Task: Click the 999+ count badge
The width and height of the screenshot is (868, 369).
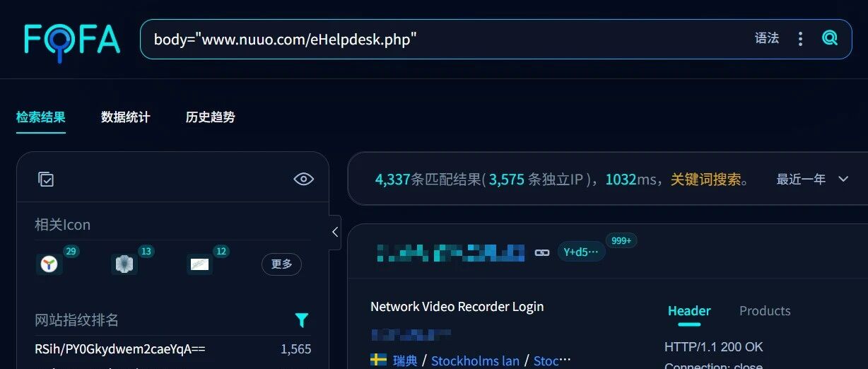Action: (x=621, y=241)
